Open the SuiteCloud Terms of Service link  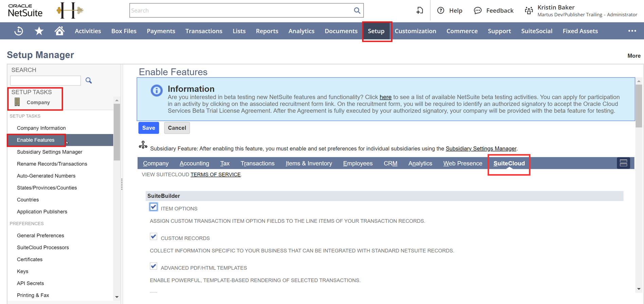pyautogui.click(x=216, y=174)
